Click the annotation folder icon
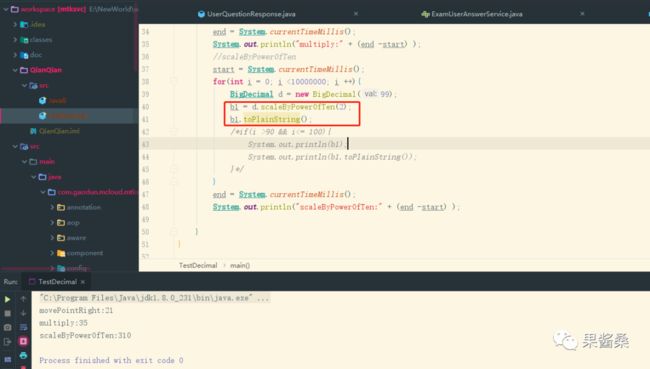 (x=61, y=207)
